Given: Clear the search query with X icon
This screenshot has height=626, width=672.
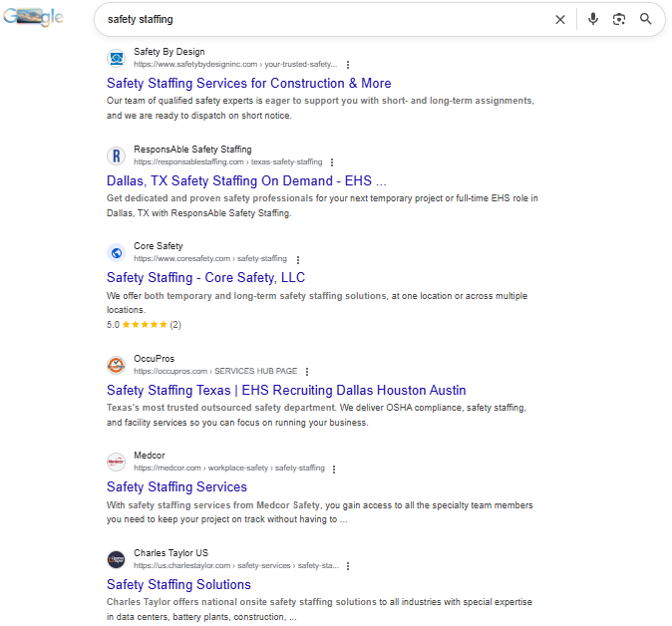Looking at the screenshot, I should [559, 19].
